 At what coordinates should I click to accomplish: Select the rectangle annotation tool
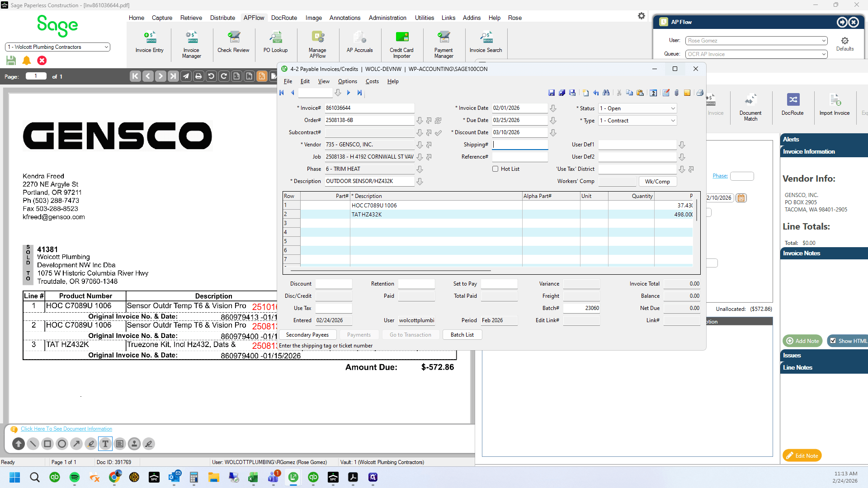(x=47, y=444)
